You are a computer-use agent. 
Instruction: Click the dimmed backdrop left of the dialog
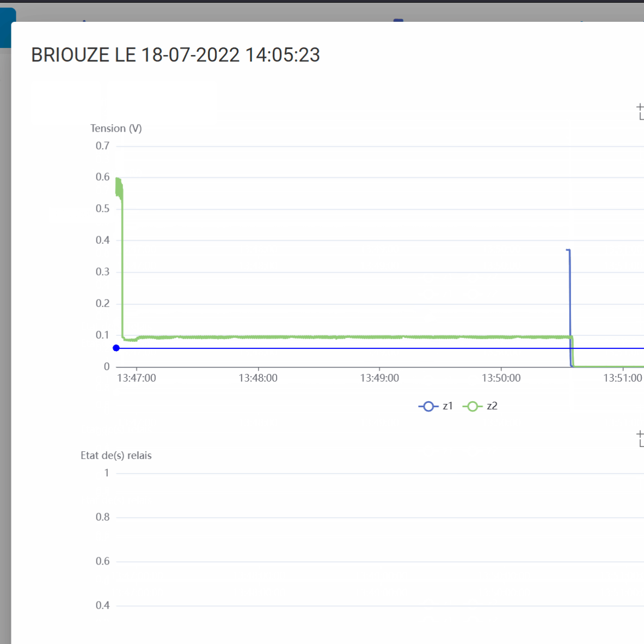coord(5,327)
